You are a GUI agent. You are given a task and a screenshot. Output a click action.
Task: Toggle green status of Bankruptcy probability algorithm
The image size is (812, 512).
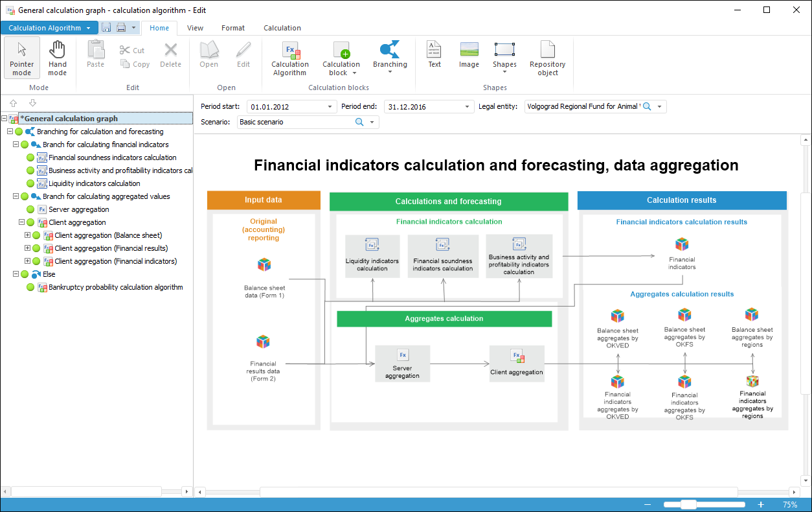click(30, 287)
